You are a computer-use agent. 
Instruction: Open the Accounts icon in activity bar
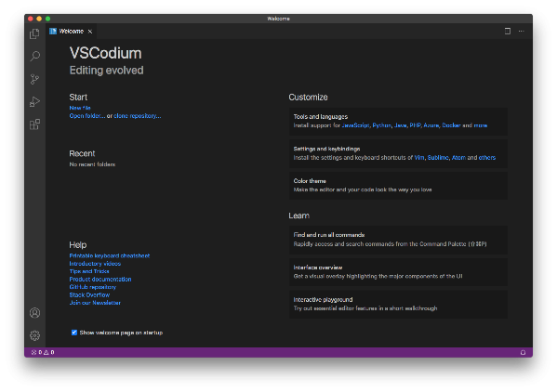click(x=34, y=312)
